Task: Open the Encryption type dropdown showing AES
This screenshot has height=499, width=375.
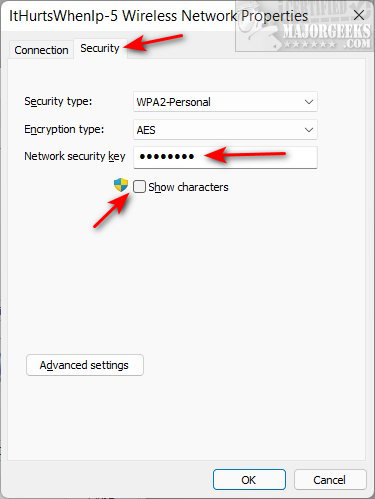Action: coord(225,130)
